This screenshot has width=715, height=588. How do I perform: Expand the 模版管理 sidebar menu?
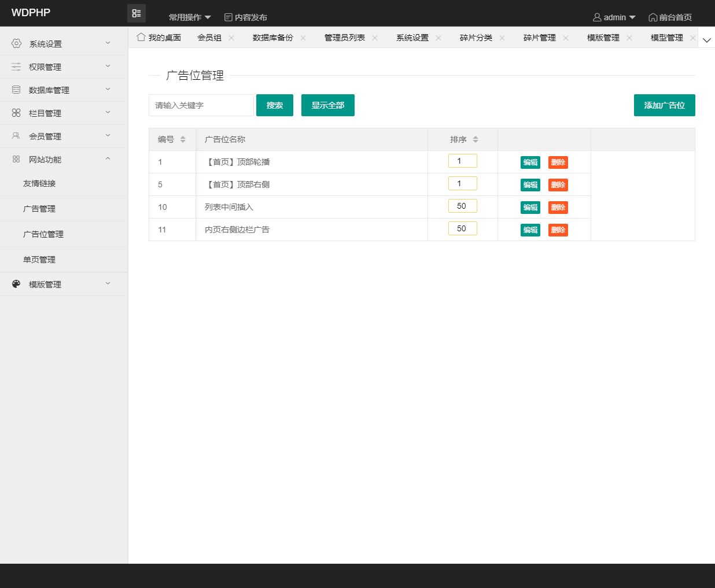point(108,283)
